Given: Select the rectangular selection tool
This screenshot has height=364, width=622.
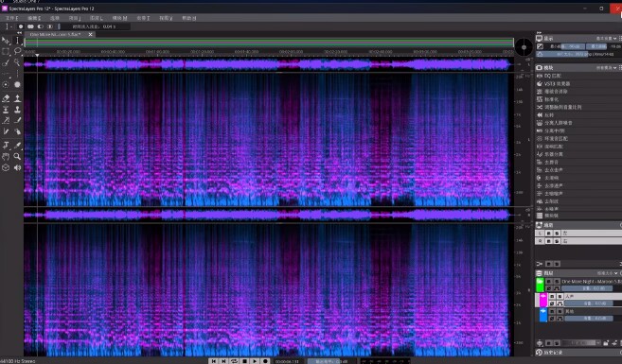Looking at the screenshot, I should pos(6,52).
